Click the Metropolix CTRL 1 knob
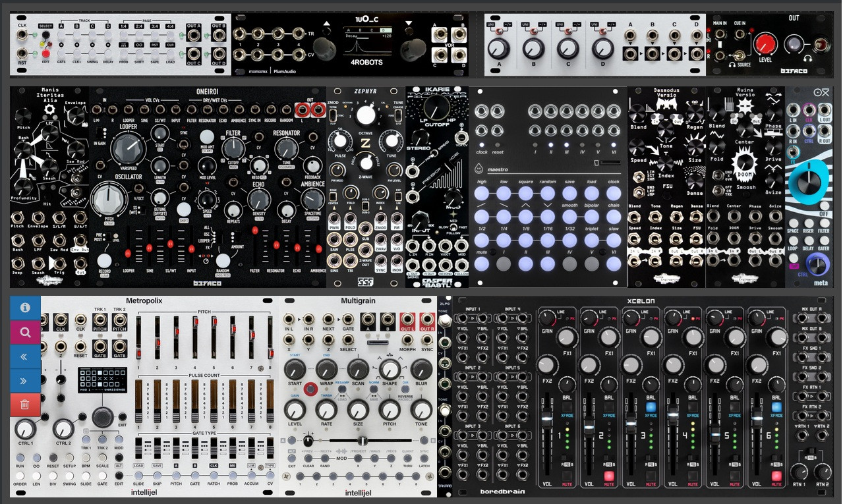 point(25,429)
